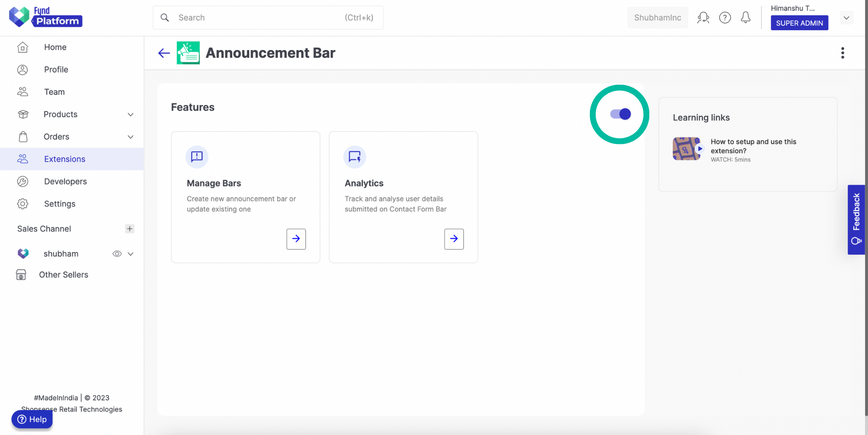This screenshot has width=868, height=435.
Task: Play the extension setup video thumbnail
Action: (x=687, y=149)
